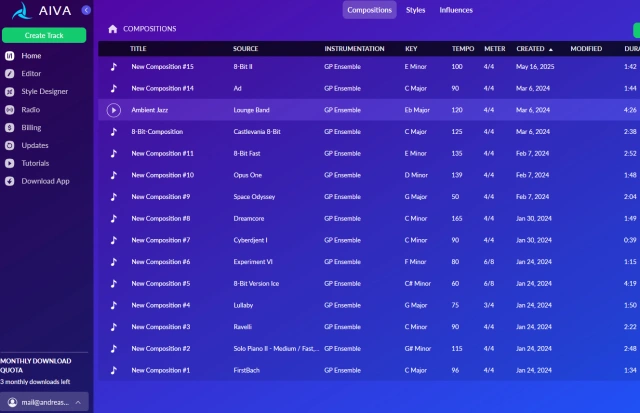
Task: Click the 3 monthly downloads left text
Action: coord(35,382)
